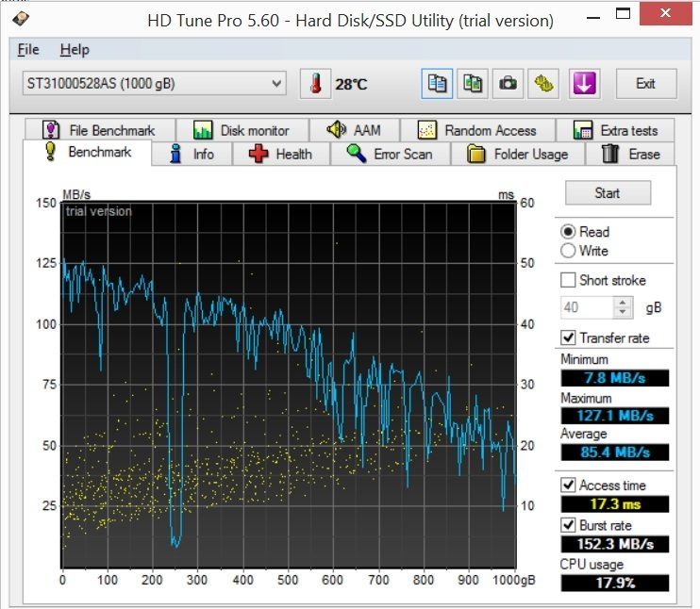
Task: Open the Info tab
Action: tap(192, 154)
